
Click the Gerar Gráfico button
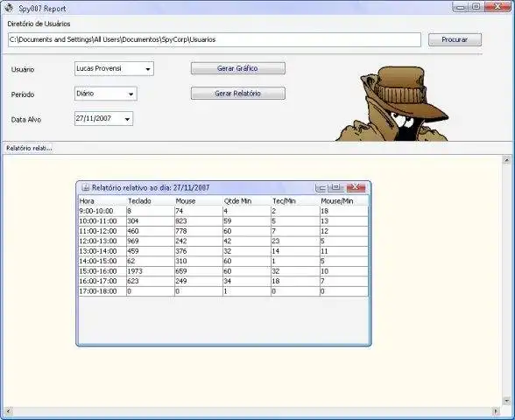238,68
